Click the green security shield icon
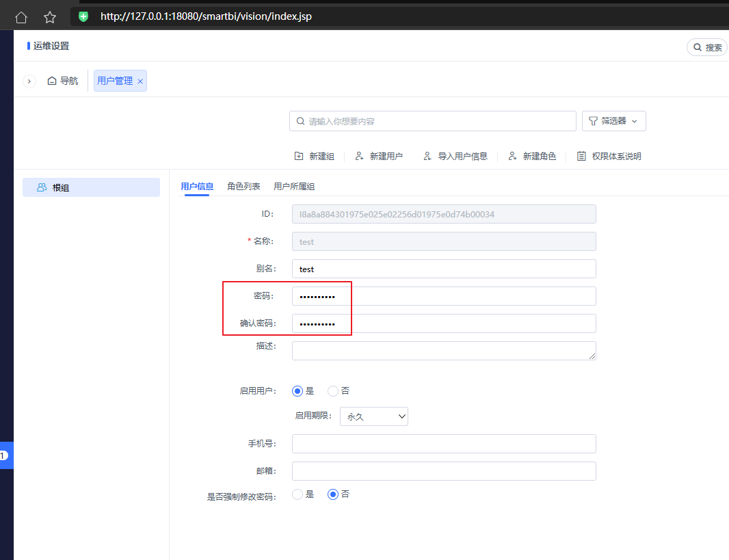The image size is (729, 560). pos(83,16)
